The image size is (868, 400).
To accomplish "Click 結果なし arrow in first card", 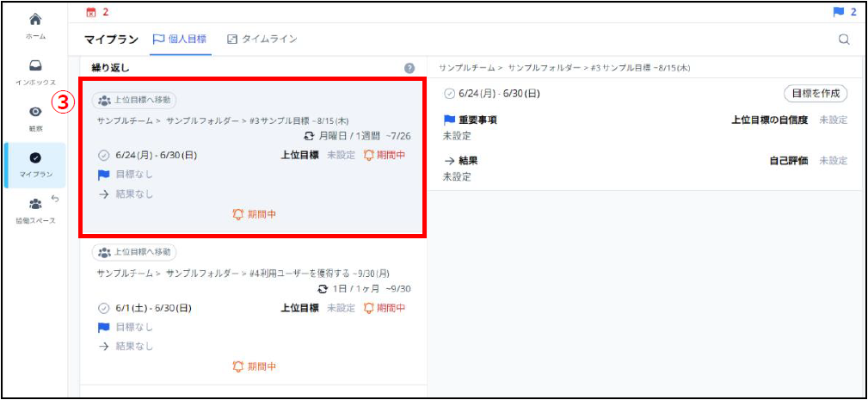I will coord(125,194).
